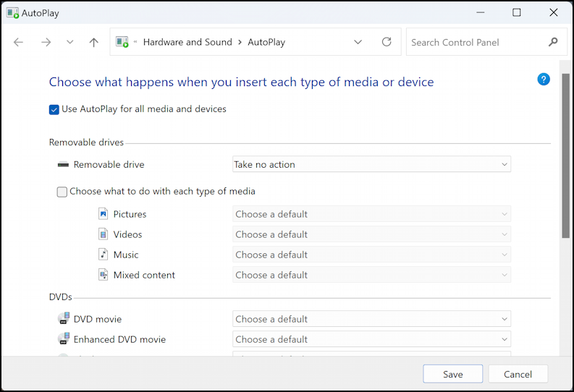574x392 pixels.
Task: Uncheck Use AutoPlay for all media and devices
Action: click(x=54, y=110)
